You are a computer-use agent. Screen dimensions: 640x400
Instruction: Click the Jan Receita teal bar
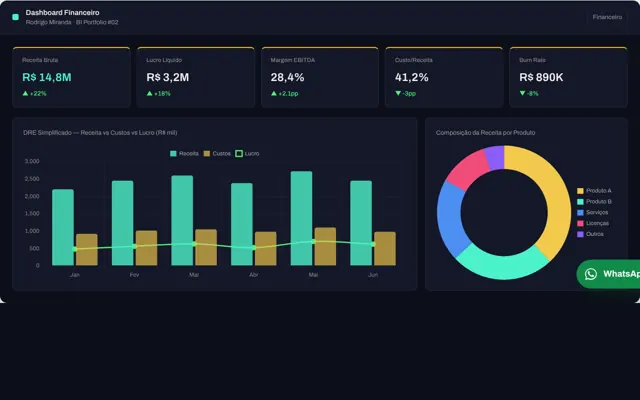pos(63,227)
